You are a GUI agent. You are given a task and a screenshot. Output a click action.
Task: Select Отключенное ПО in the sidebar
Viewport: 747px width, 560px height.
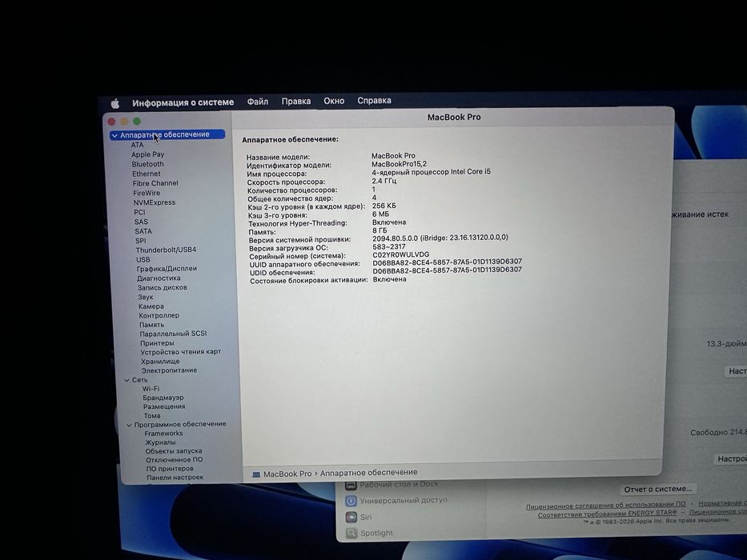pyautogui.click(x=175, y=460)
